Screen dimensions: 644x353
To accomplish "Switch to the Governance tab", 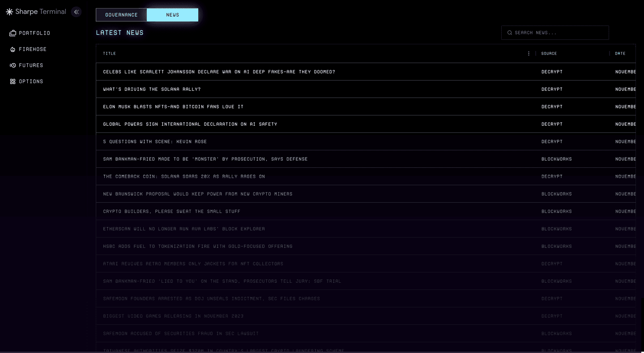I will (x=121, y=15).
